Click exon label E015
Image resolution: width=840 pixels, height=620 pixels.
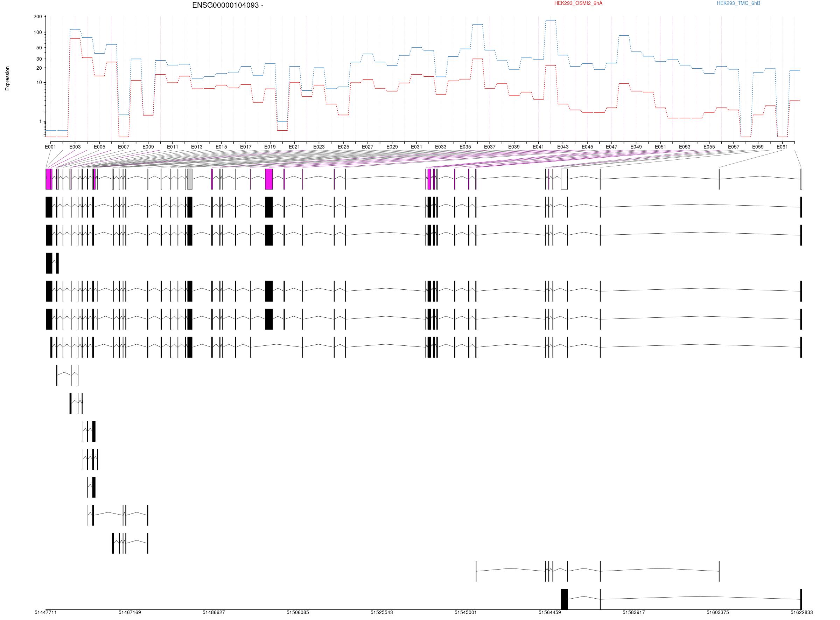coord(221,147)
